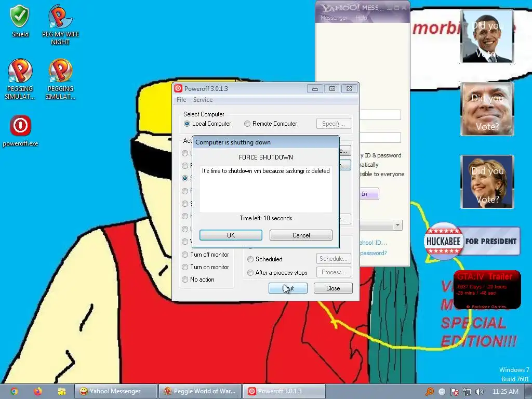Click the Yahoo! ID... link
The image size is (532, 399).
pyautogui.click(x=373, y=243)
